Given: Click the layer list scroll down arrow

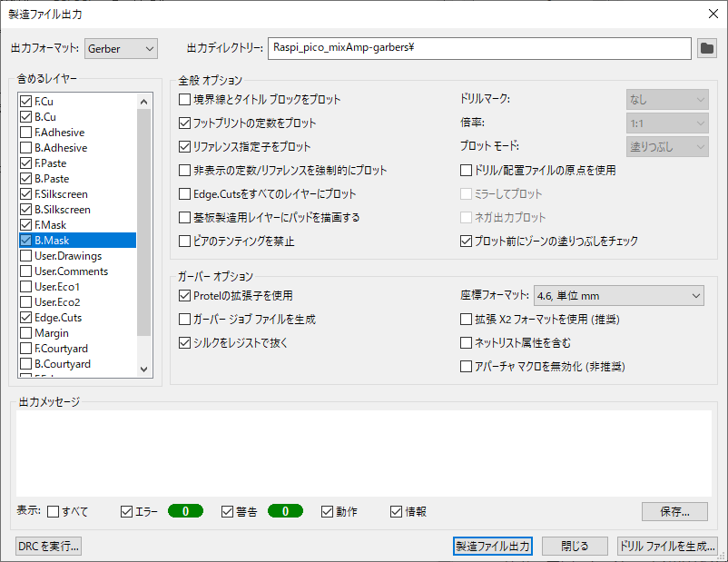Looking at the screenshot, I should (144, 370).
